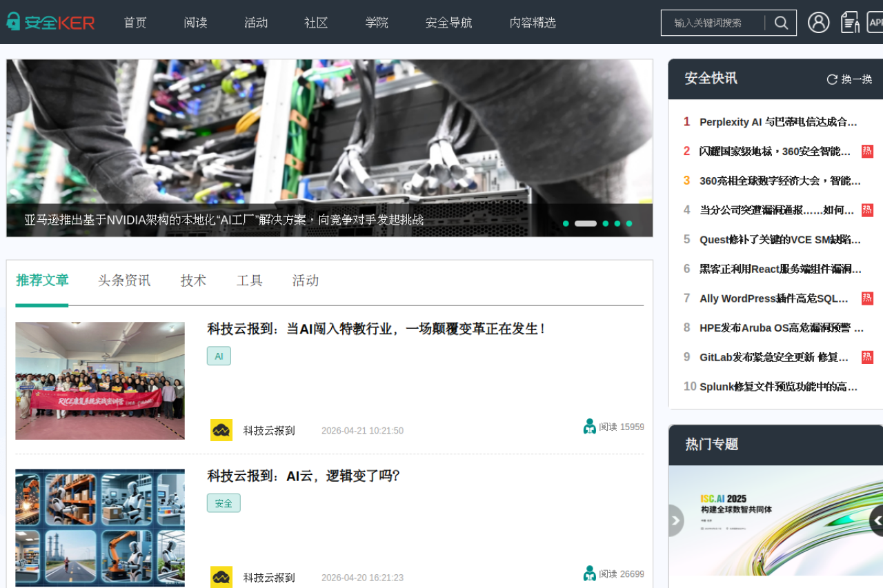Switch to the 头条资讯 tab
Image resolution: width=883 pixels, height=588 pixels.
pos(124,281)
